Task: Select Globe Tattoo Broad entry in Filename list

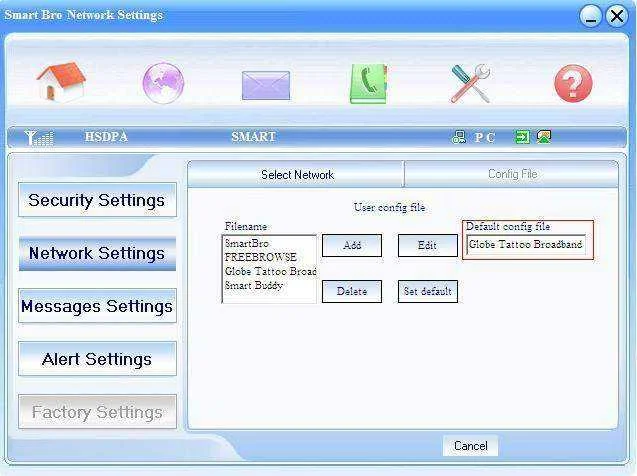Action: 269,271
